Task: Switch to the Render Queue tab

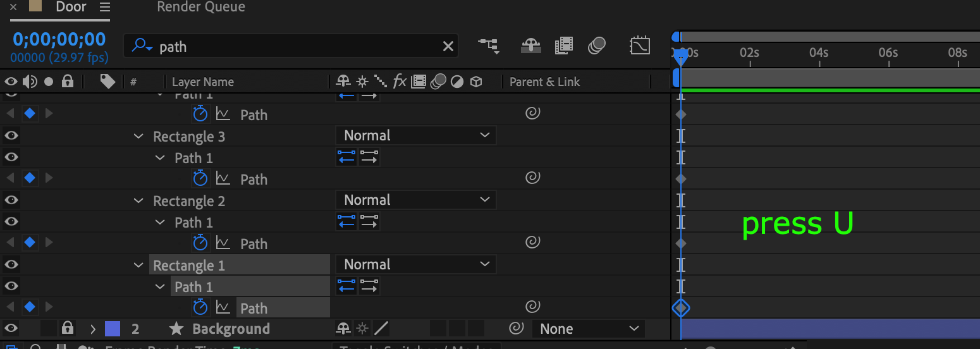Action: pos(200,8)
